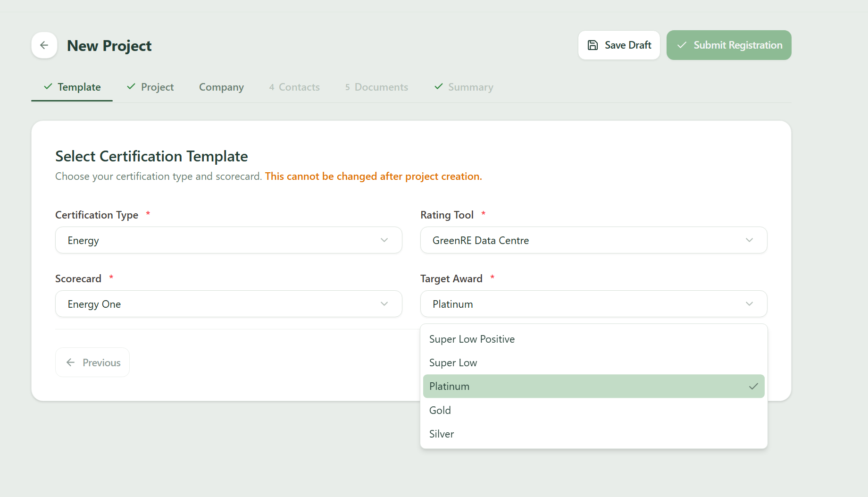
Task: Go back with the Previous button
Action: [x=92, y=362]
